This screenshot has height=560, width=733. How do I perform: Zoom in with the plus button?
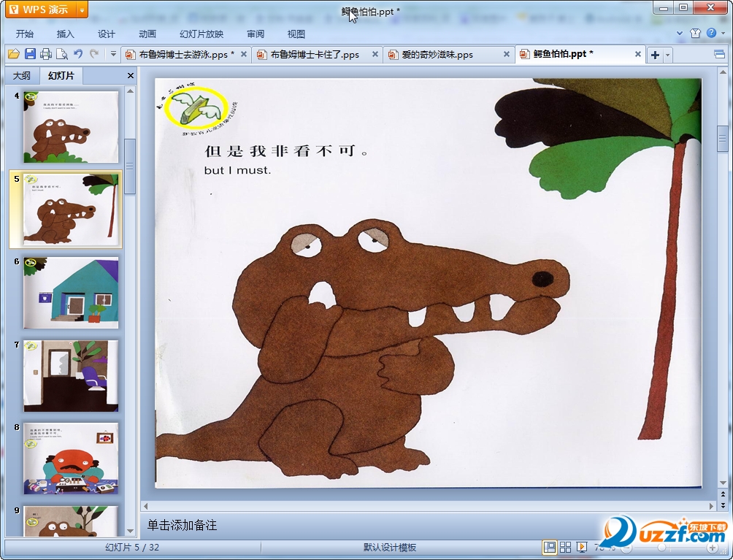(x=712, y=548)
